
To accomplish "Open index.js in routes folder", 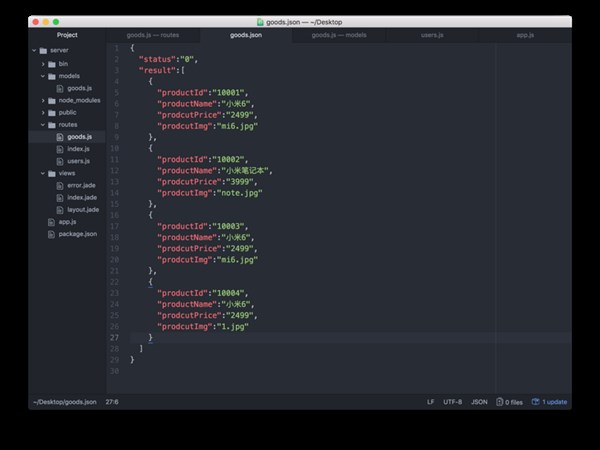I will tap(77, 149).
